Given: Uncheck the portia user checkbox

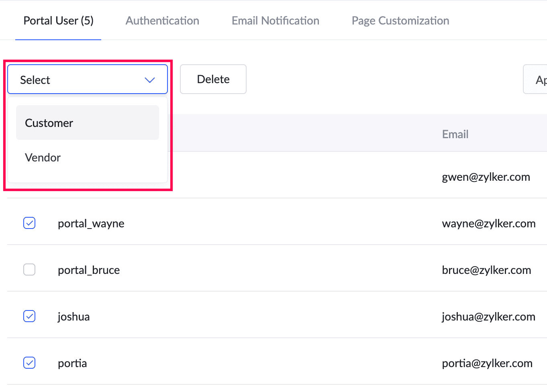Looking at the screenshot, I should (x=29, y=363).
